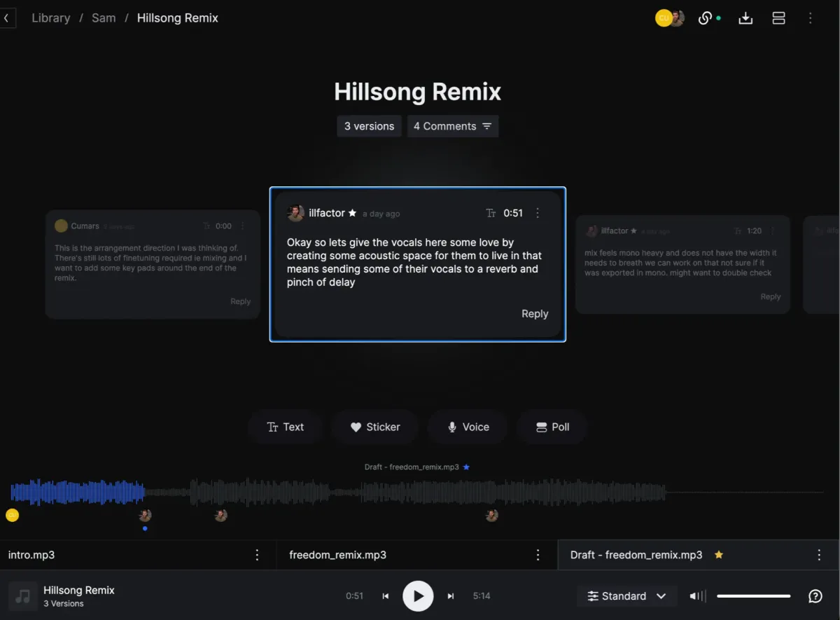Image resolution: width=840 pixels, height=620 pixels.
Task: Click the blue star next to Draft - freedom_remix.mp3 label
Action: (x=466, y=467)
